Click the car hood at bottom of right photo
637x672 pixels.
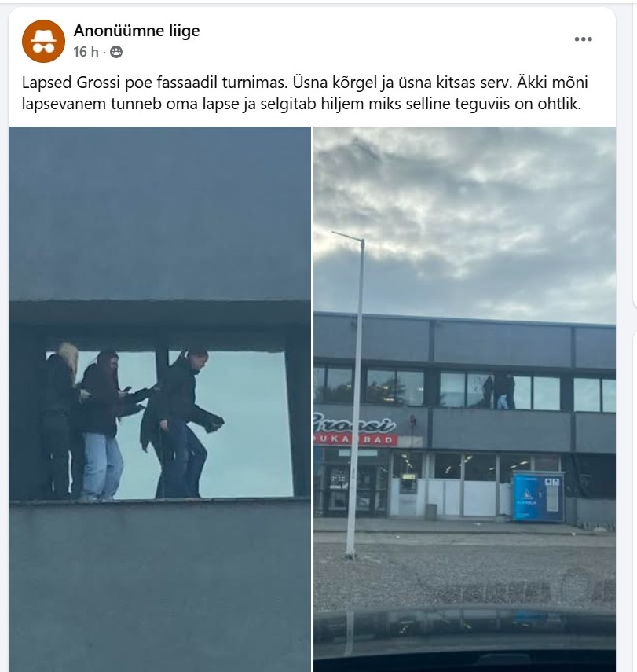point(465,640)
